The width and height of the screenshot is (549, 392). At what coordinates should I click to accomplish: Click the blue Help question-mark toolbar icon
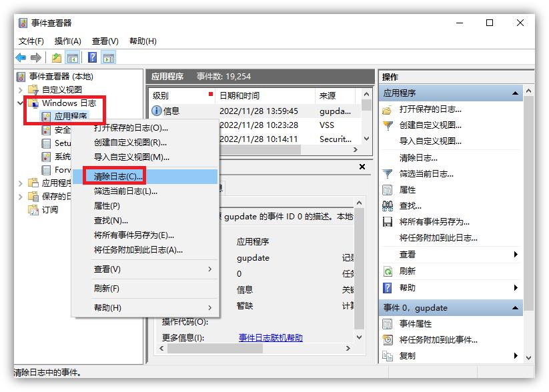pyautogui.click(x=93, y=57)
